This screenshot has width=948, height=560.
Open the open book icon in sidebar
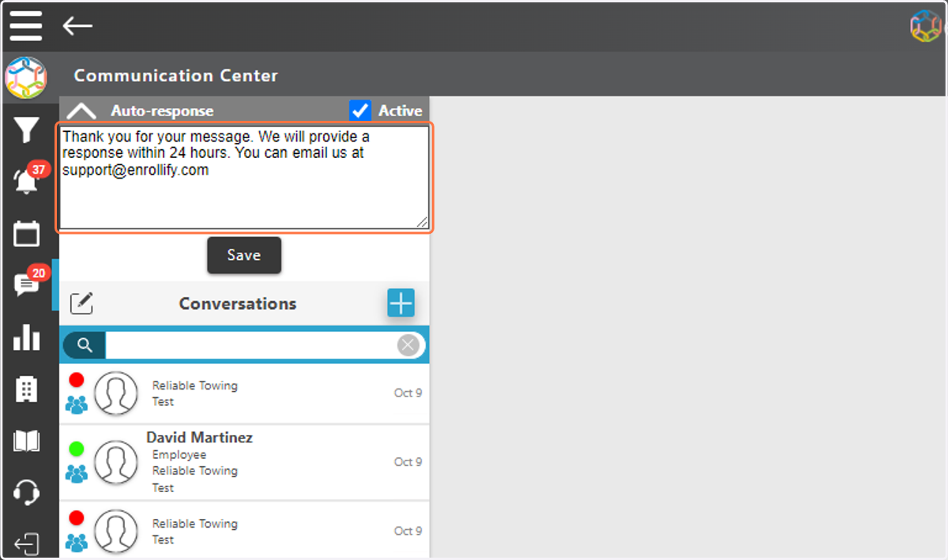26,441
